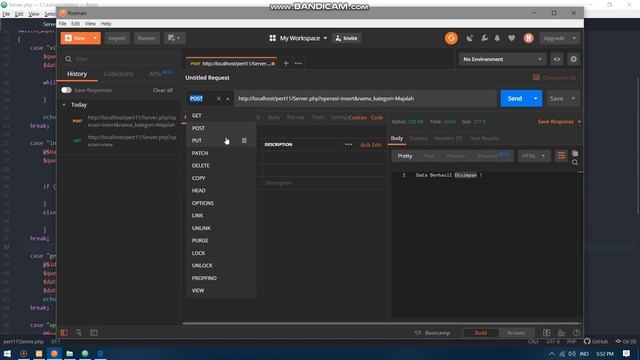The width and height of the screenshot is (640, 360).
Task: Select OPTIONS from the method list
Action: click(221, 203)
